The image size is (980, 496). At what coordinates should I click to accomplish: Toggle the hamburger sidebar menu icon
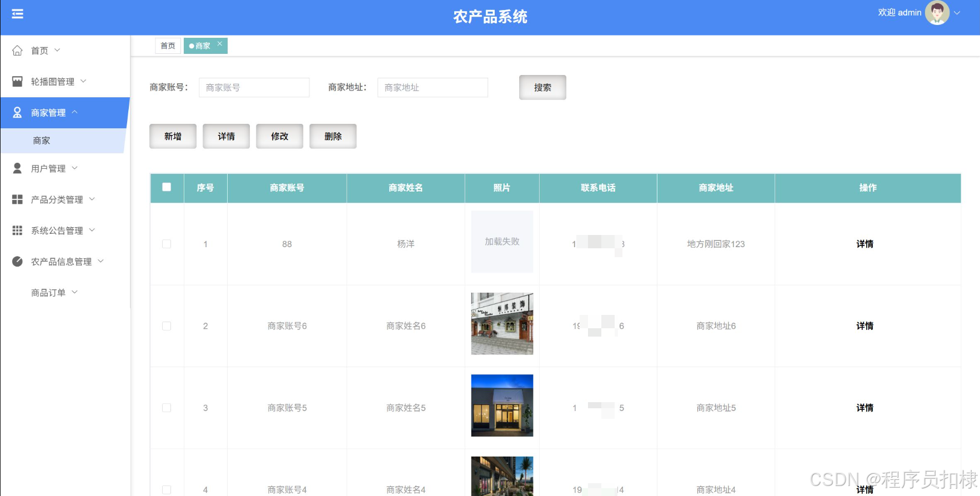click(17, 14)
